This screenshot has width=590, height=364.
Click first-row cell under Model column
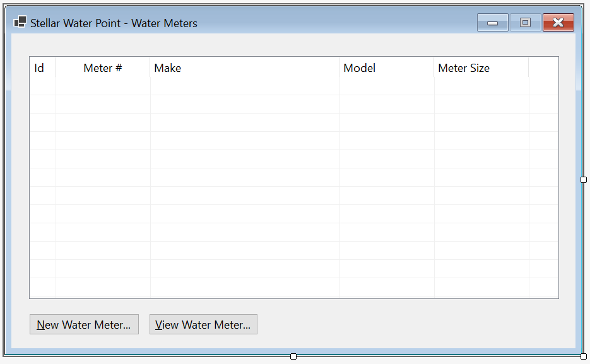[387, 86]
